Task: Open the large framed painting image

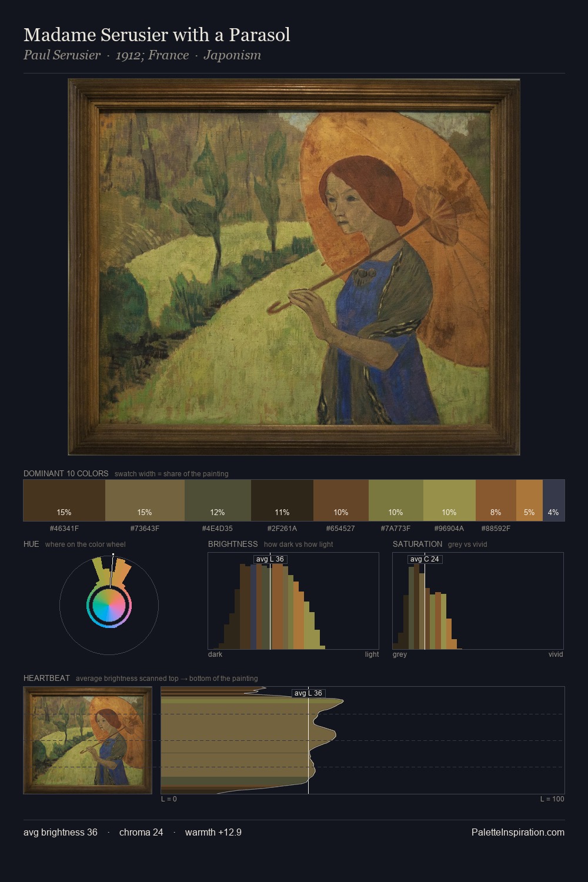Action: [x=294, y=267]
